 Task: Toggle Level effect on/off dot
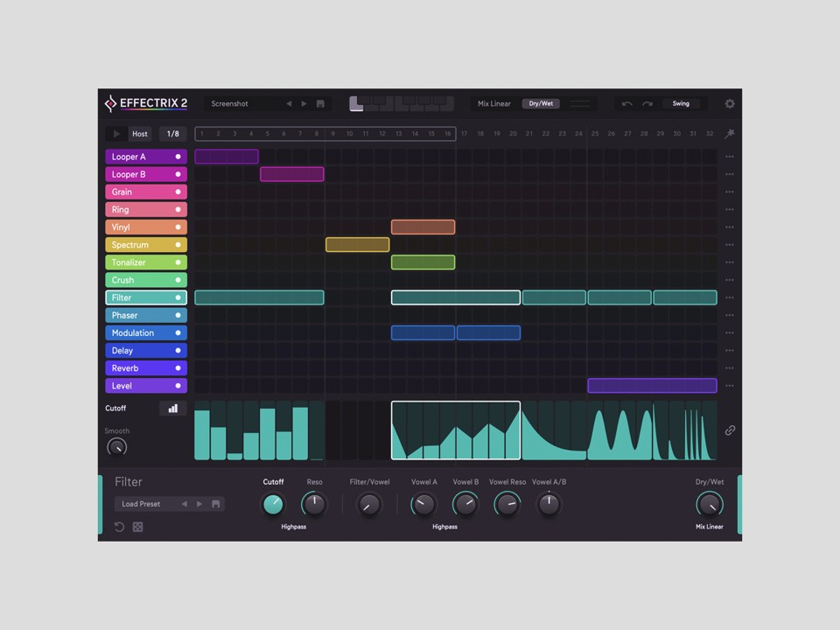[178, 386]
